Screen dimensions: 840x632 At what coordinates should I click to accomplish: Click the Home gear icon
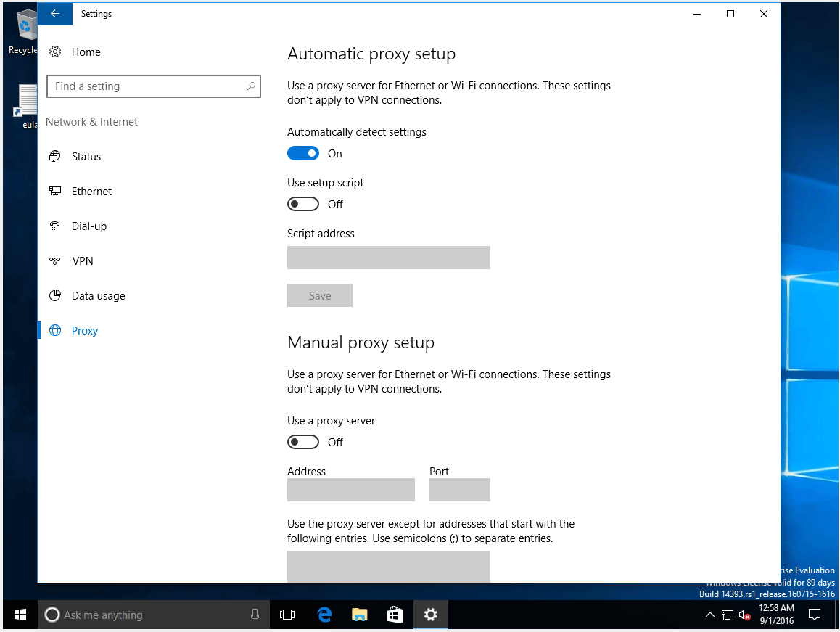click(54, 52)
